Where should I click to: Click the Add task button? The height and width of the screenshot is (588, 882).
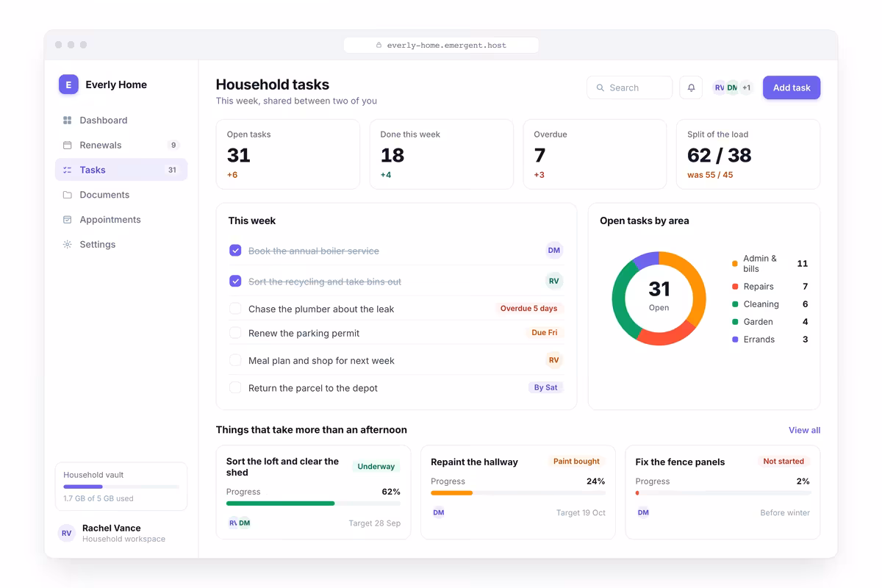[x=792, y=87]
